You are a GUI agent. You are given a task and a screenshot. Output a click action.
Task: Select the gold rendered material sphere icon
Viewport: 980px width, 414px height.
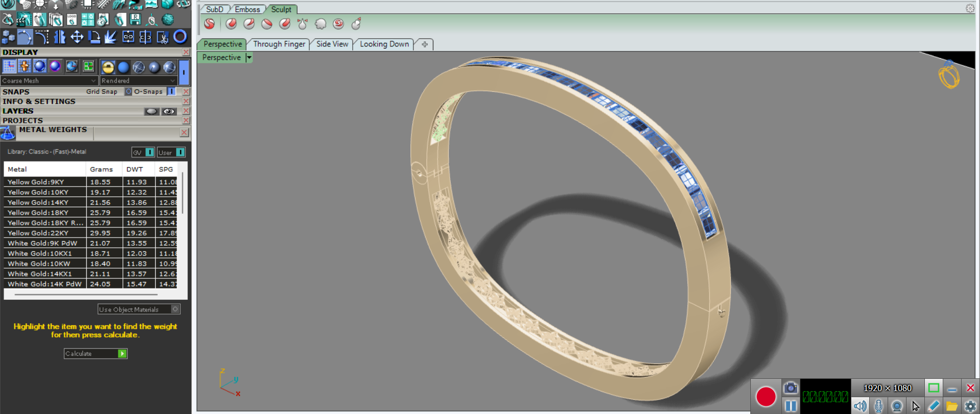(108, 67)
